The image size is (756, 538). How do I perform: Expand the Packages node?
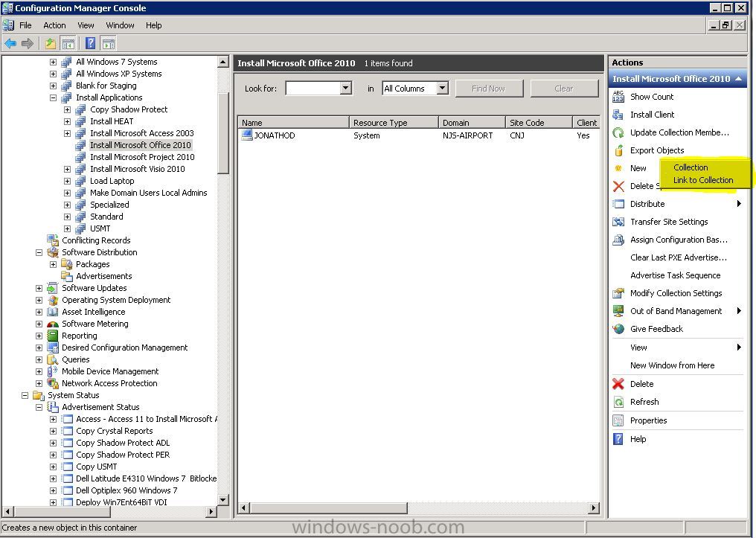53,264
